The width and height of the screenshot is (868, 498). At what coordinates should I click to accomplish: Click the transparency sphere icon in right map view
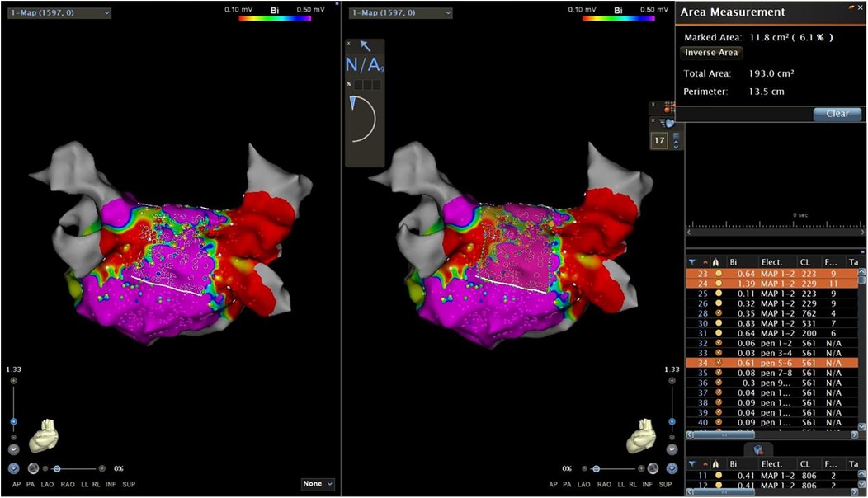click(x=653, y=468)
